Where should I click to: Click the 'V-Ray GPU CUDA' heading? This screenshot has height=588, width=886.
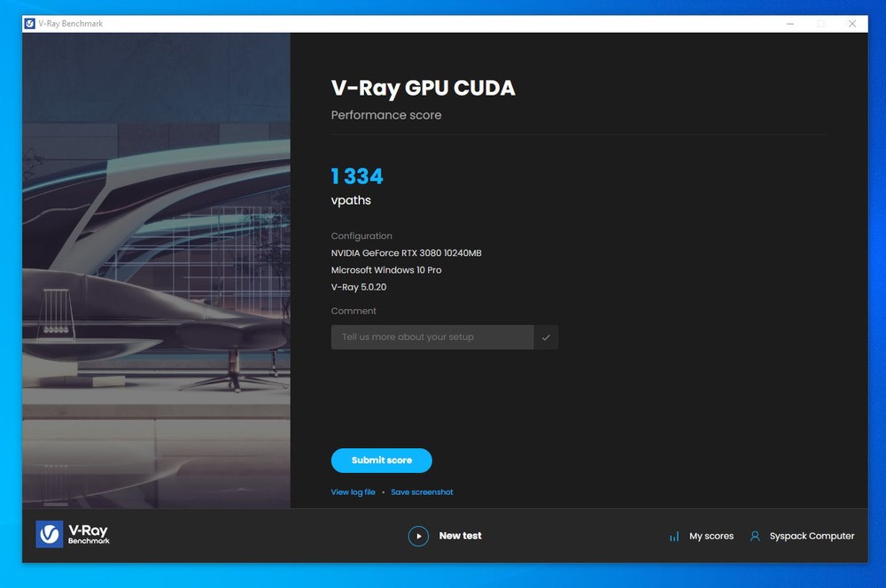(424, 89)
